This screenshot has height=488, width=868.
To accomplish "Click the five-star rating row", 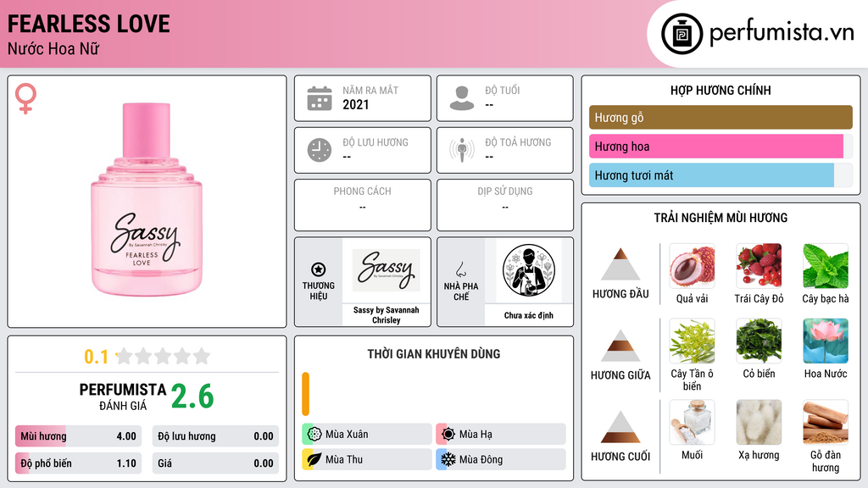I will (x=164, y=356).
